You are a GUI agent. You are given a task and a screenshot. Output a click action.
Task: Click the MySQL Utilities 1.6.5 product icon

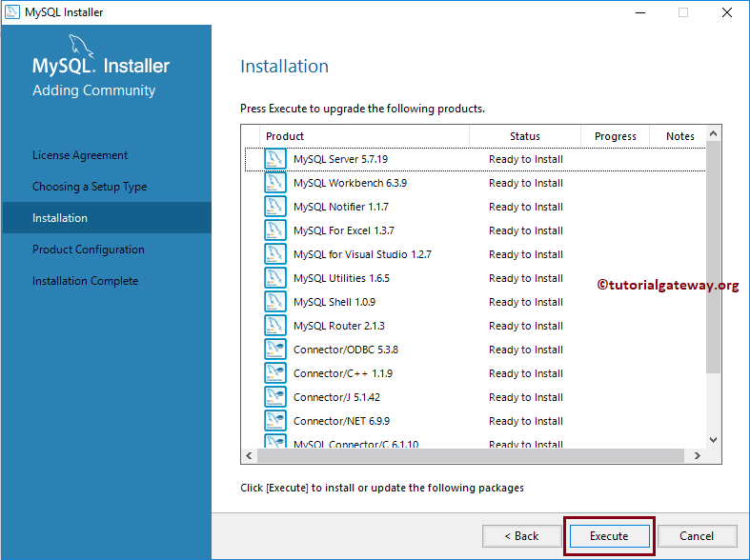pyautogui.click(x=275, y=278)
